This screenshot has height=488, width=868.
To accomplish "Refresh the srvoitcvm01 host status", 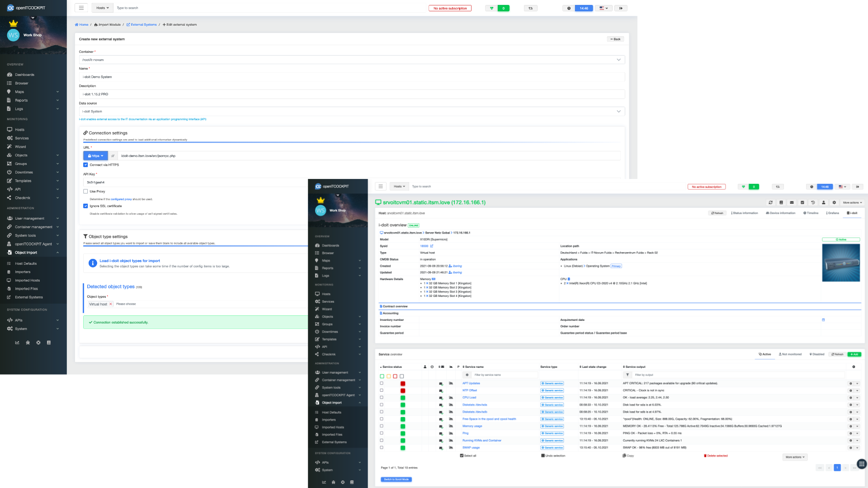I will (770, 202).
